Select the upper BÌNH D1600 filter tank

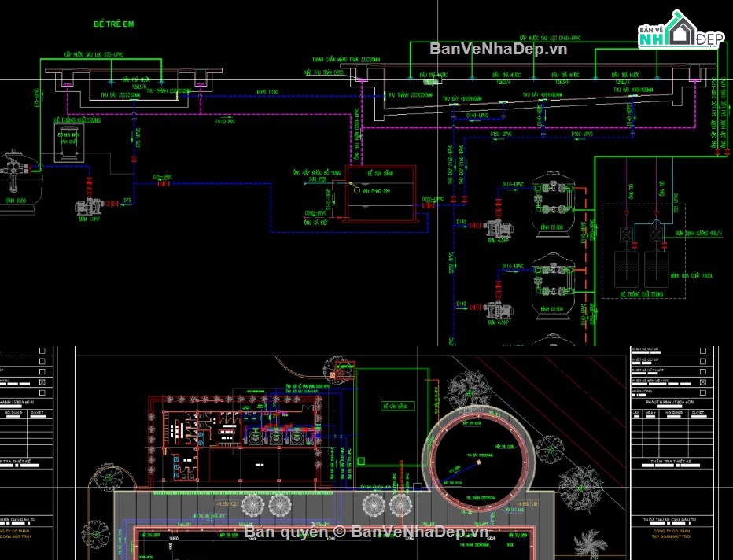[554, 204]
